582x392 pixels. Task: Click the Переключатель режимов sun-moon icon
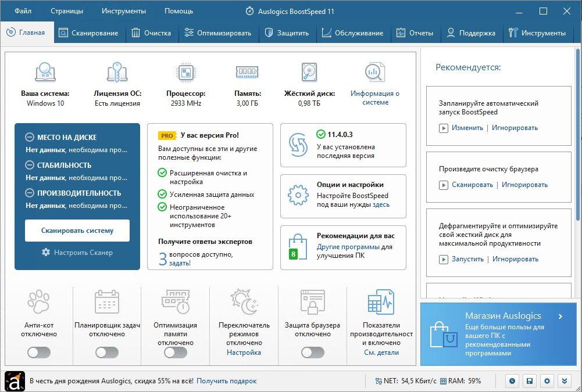click(x=244, y=302)
